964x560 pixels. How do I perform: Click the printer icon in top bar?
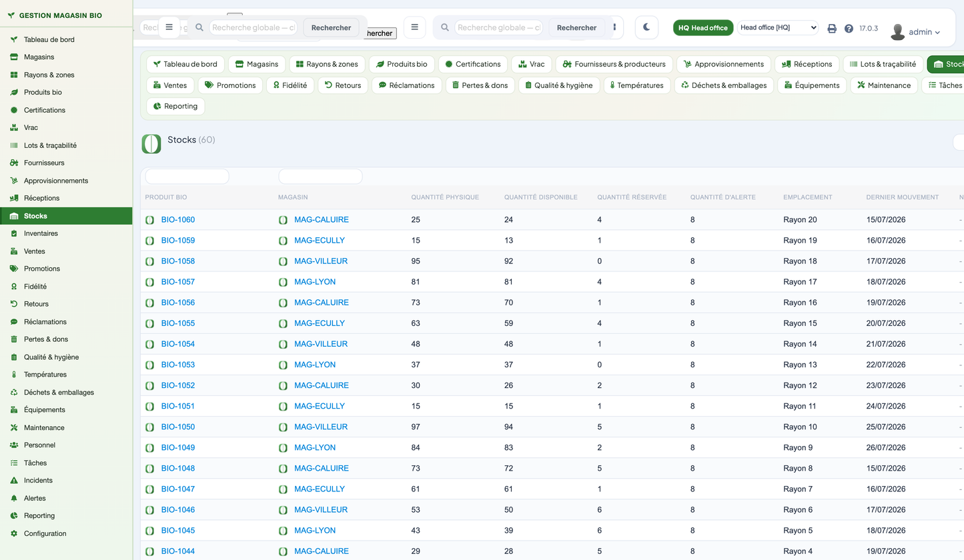click(832, 29)
